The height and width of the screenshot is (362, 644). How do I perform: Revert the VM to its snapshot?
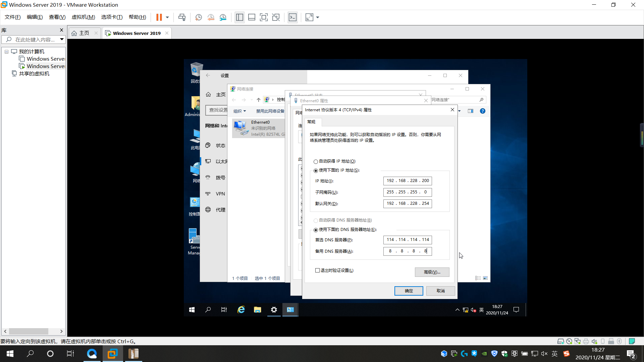pyautogui.click(x=211, y=17)
